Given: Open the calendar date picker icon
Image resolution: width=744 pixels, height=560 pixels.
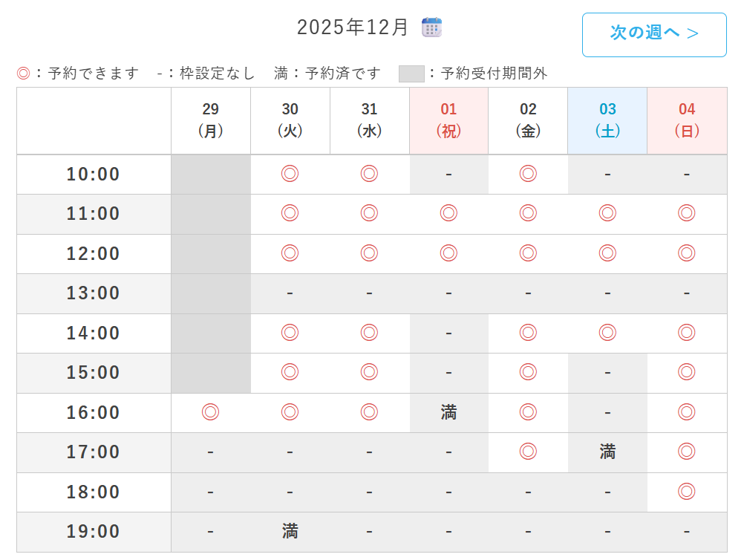Looking at the screenshot, I should 431,27.
